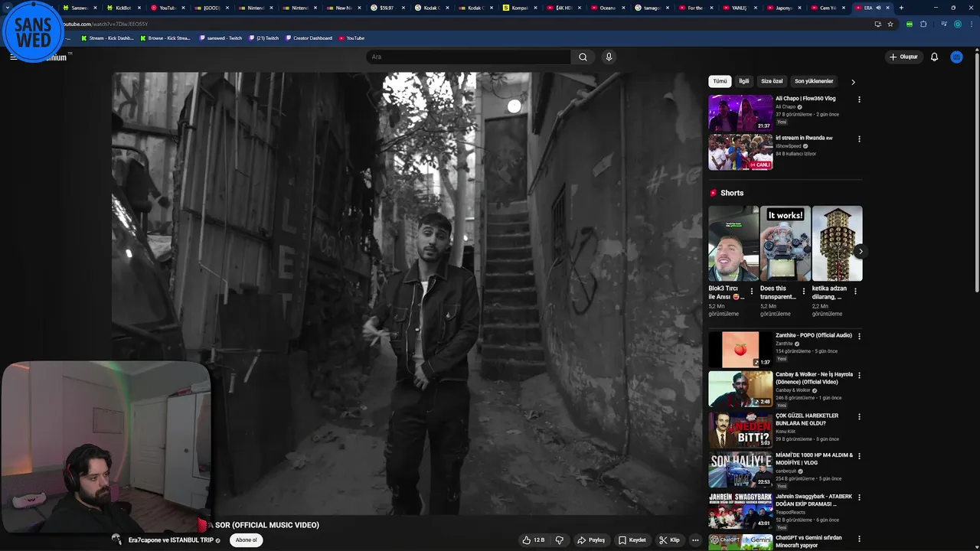
Task: Open the 'It works!' transparent camera short
Action: coord(785,243)
